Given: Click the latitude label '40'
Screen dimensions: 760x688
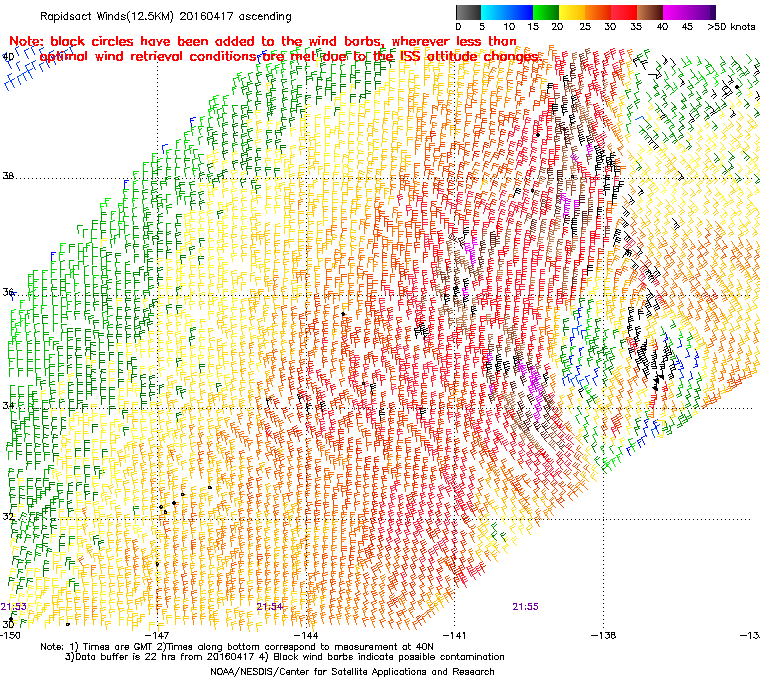Looking at the screenshot, I should point(8,57).
